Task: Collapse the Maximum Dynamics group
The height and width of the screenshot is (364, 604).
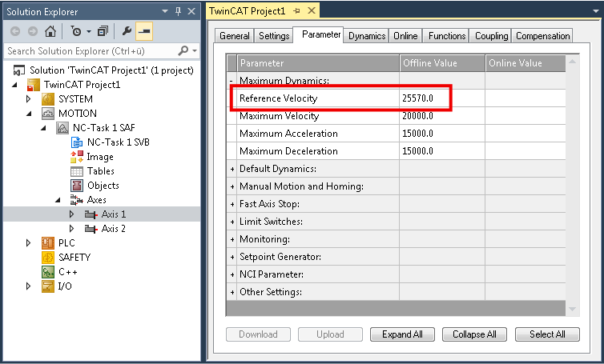Action: pos(232,81)
